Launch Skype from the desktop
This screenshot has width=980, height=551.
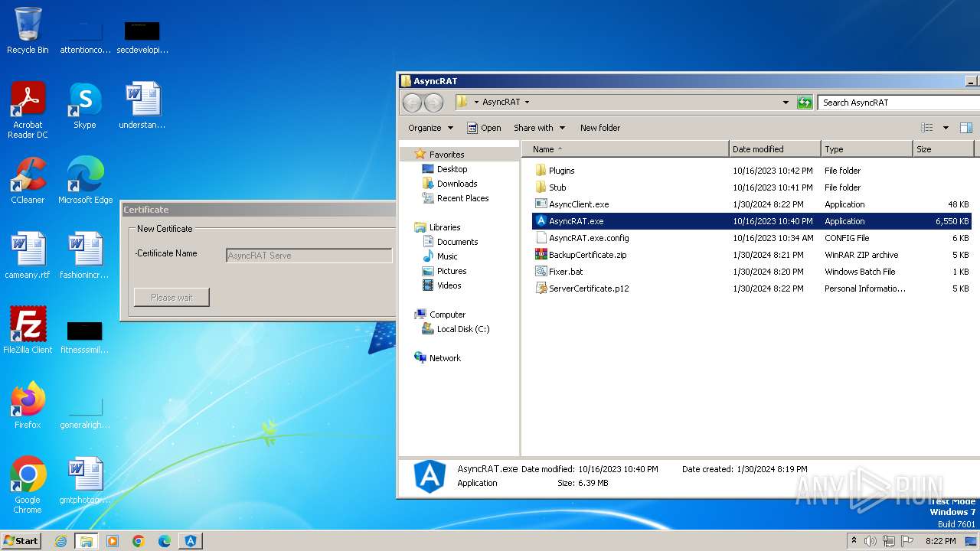click(85, 105)
